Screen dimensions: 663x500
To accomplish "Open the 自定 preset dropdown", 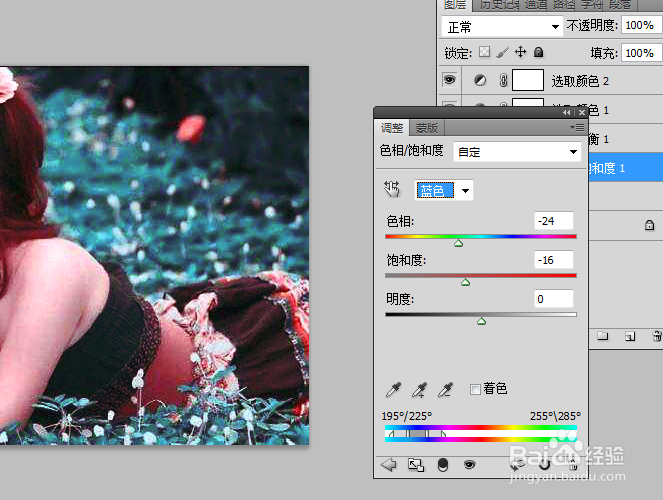I will coord(517,152).
